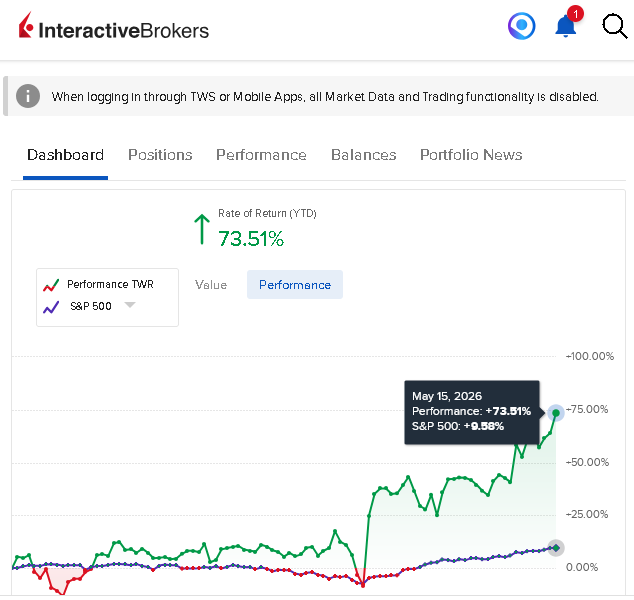The height and width of the screenshot is (600, 634).
Task: Click the 75.00% axis label
Action: [x=587, y=409]
